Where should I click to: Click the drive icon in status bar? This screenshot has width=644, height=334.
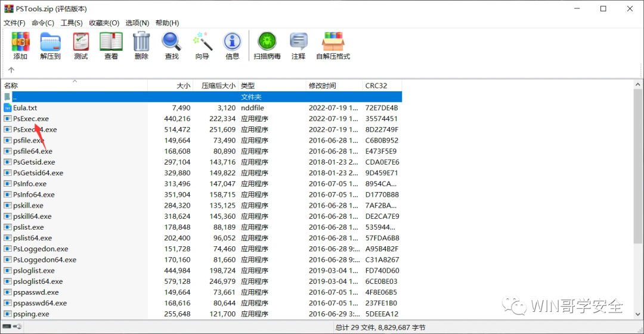(x=7, y=327)
